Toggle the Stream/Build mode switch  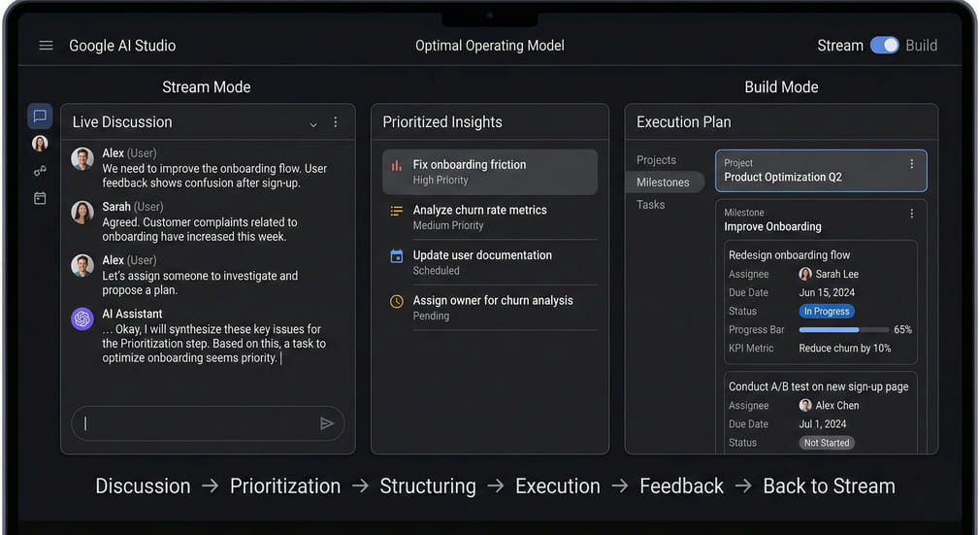884,46
